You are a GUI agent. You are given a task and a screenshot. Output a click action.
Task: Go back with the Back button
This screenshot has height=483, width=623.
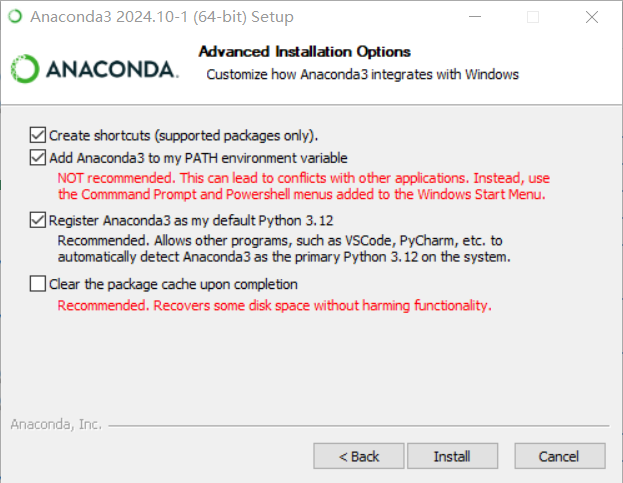[359, 456]
